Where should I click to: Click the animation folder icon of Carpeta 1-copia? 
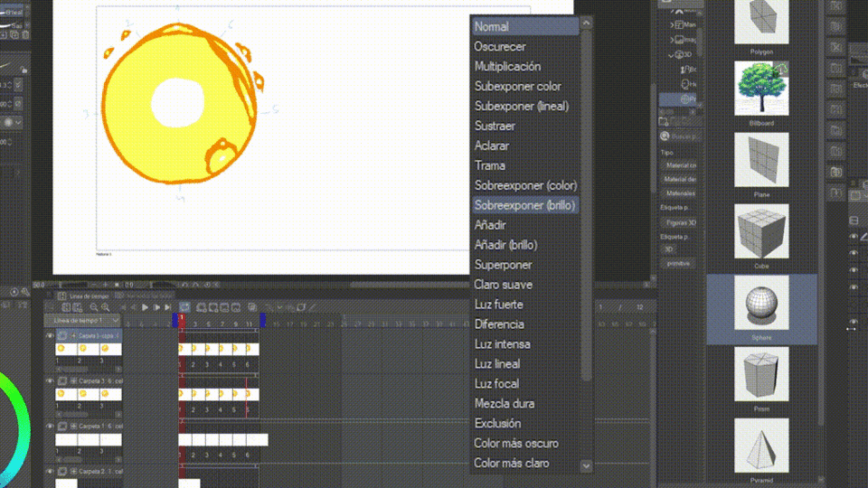point(62,336)
